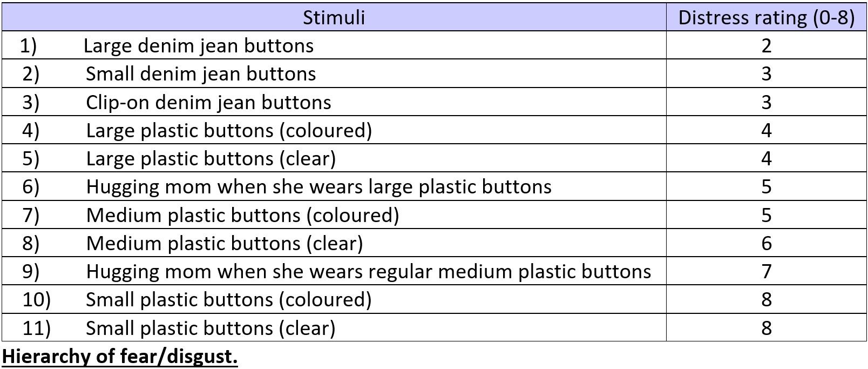Click distress rating 2 for large denim buttons

766,45
